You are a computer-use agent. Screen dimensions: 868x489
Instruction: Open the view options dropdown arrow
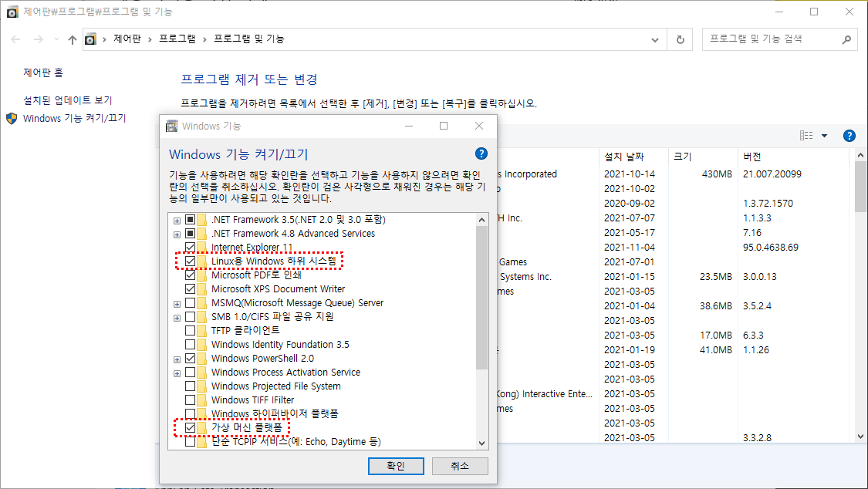coord(824,136)
